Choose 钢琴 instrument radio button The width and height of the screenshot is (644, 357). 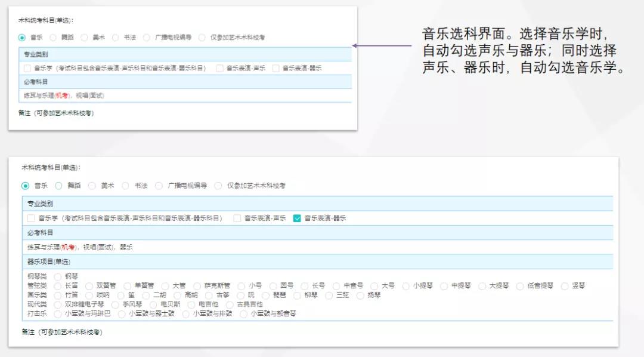pyautogui.click(x=58, y=277)
